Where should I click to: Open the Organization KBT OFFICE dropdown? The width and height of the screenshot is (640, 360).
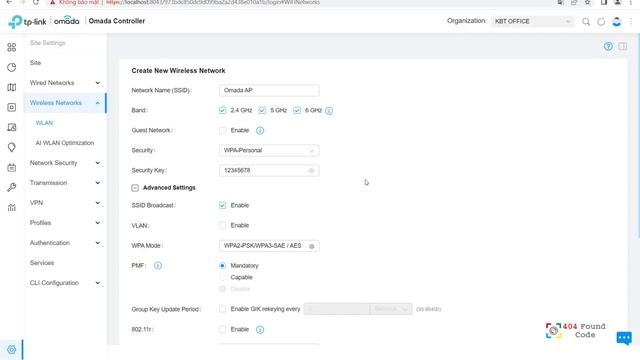pyautogui.click(x=532, y=21)
